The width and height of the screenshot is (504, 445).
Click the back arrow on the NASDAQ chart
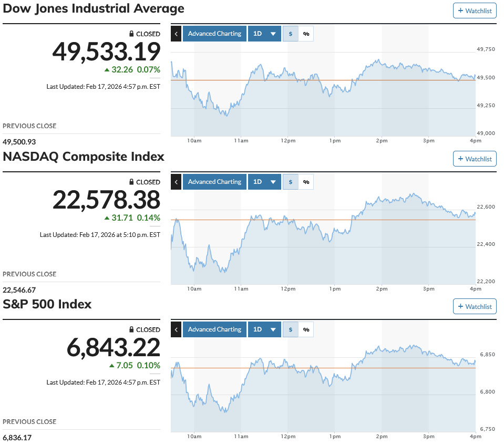tap(176, 182)
